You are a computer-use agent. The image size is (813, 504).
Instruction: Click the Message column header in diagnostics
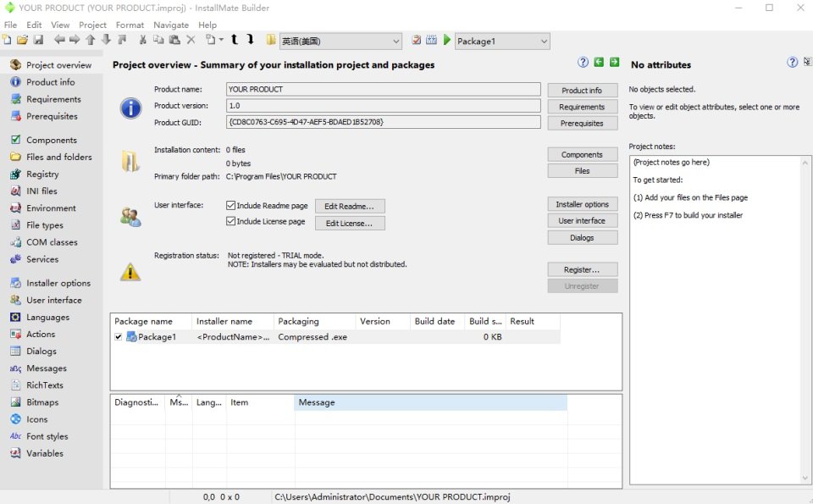click(x=430, y=402)
